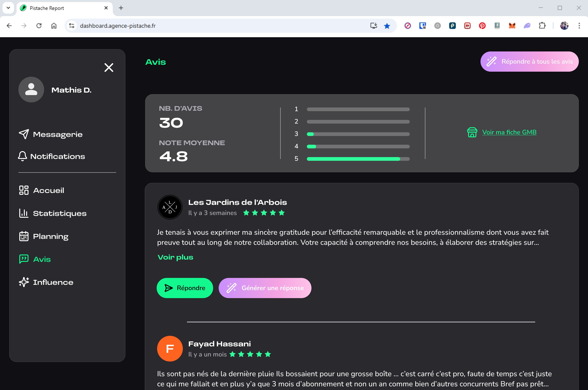Open the Notifications bell icon
588x390 pixels.
tap(22, 156)
